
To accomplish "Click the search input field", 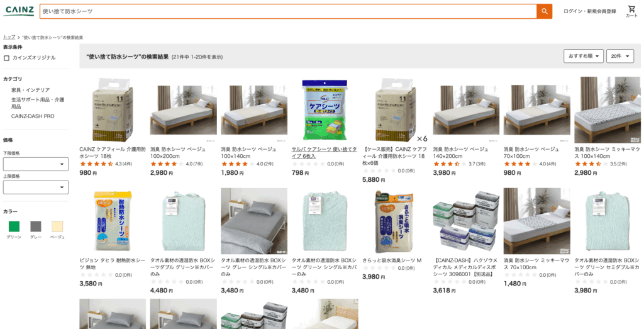I will [x=288, y=11].
